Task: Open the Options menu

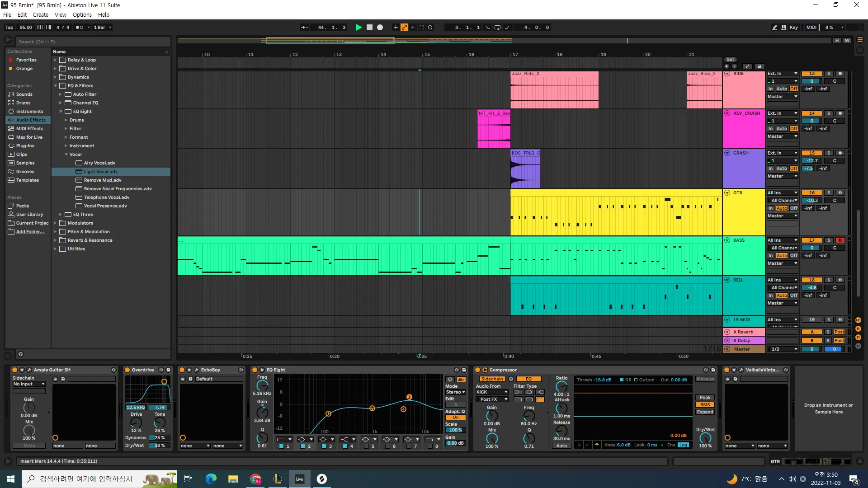Action: click(x=82, y=15)
